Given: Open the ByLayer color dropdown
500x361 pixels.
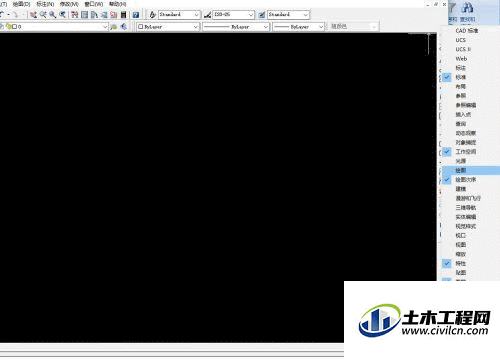Looking at the screenshot, I should click(x=168, y=27).
